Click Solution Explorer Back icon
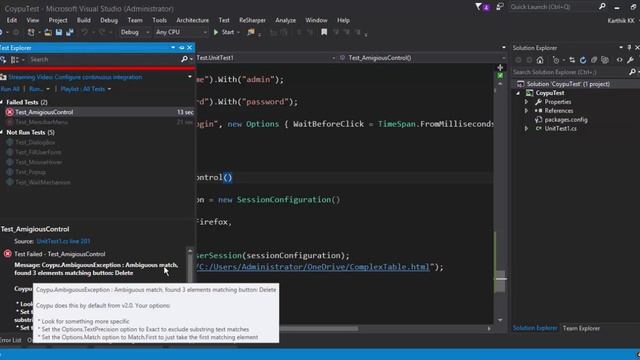The height and width of the screenshot is (360, 640). click(x=518, y=60)
